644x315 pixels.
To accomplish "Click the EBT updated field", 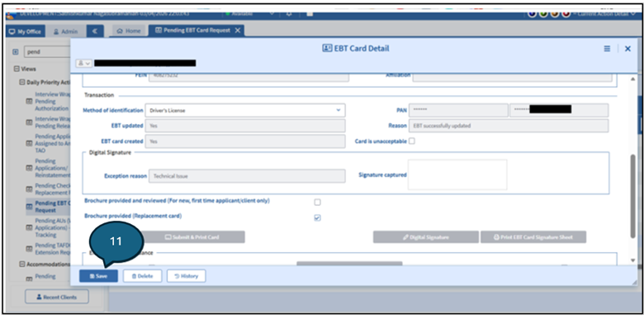I will pyautogui.click(x=244, y=126).
